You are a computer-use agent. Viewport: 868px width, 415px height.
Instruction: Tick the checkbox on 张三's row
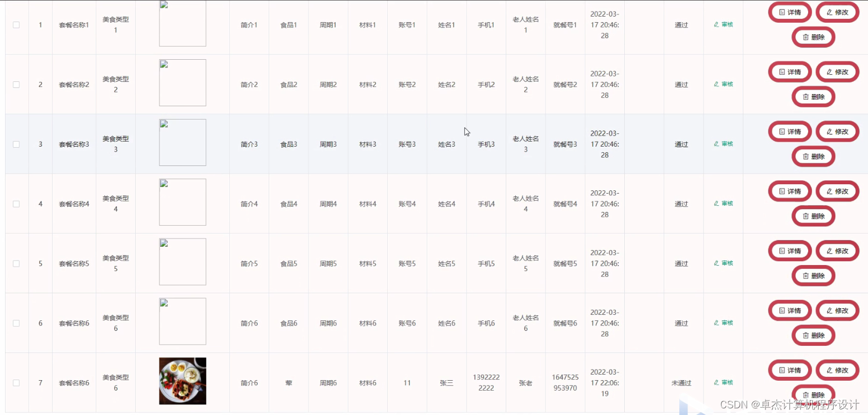[x=16, y=382]
